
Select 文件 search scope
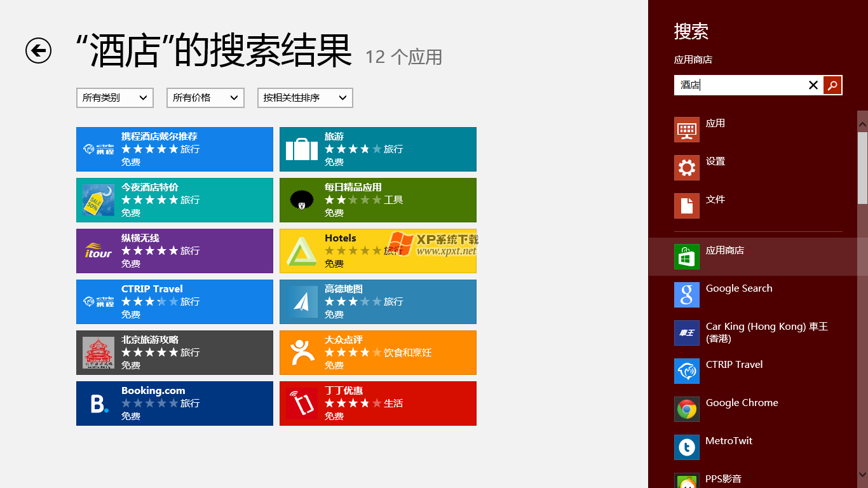(x=758, y=206)
